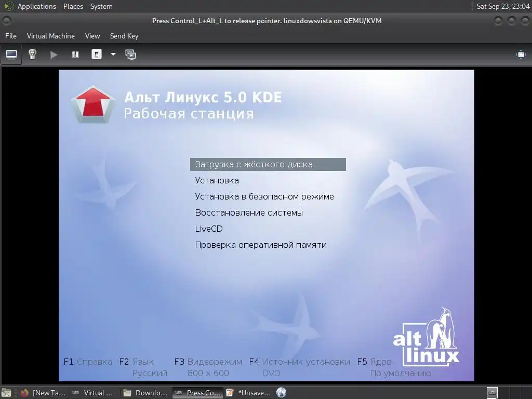Select Установка в безопасном режиме entry
532x399 pixels.
pyautogui.click(x=264, y=197)
